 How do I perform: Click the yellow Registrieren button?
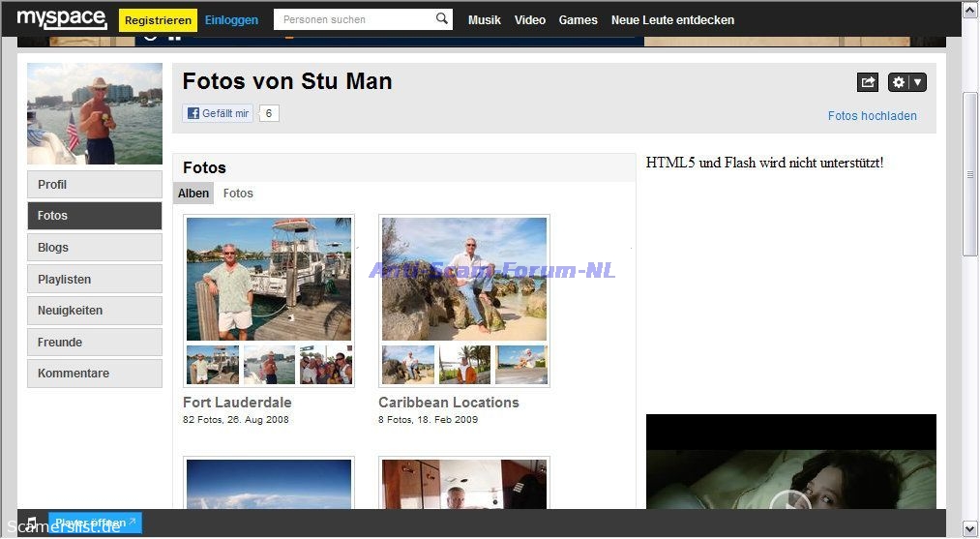pyautogui.click(x=158, y=20)
